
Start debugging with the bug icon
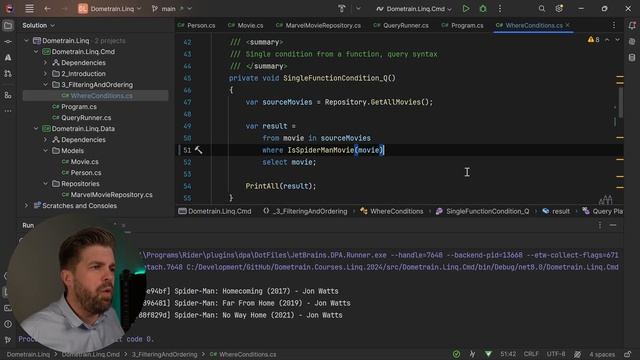(x=483, y=8)
